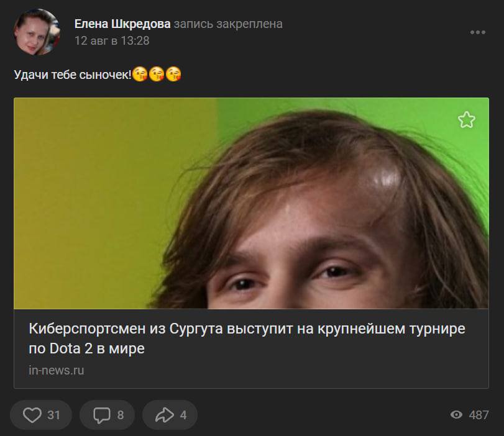Share the post using the arrow icon
Screen dimensions: 504x436
pos(165,415)
